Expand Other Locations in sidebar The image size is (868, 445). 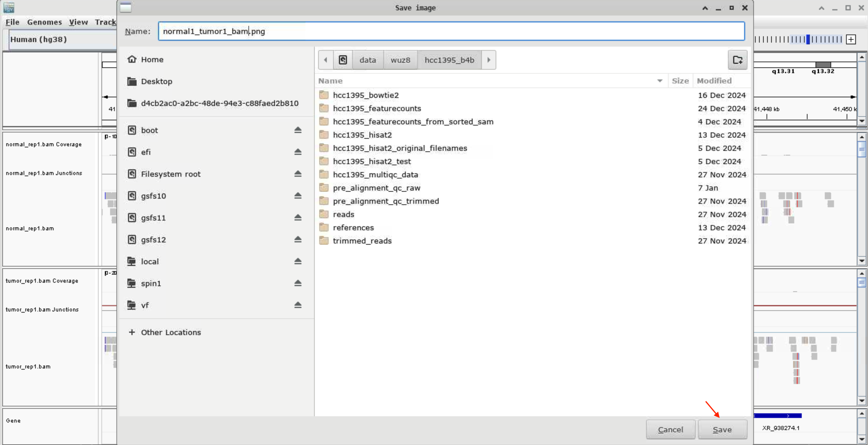[x=171, y=332]
